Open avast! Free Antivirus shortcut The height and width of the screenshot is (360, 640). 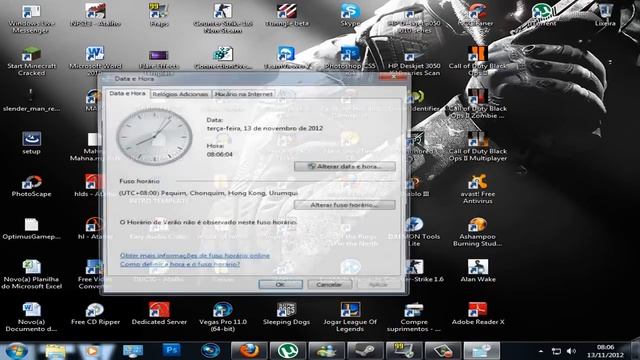pyautogui.click(x=478, y=189)
